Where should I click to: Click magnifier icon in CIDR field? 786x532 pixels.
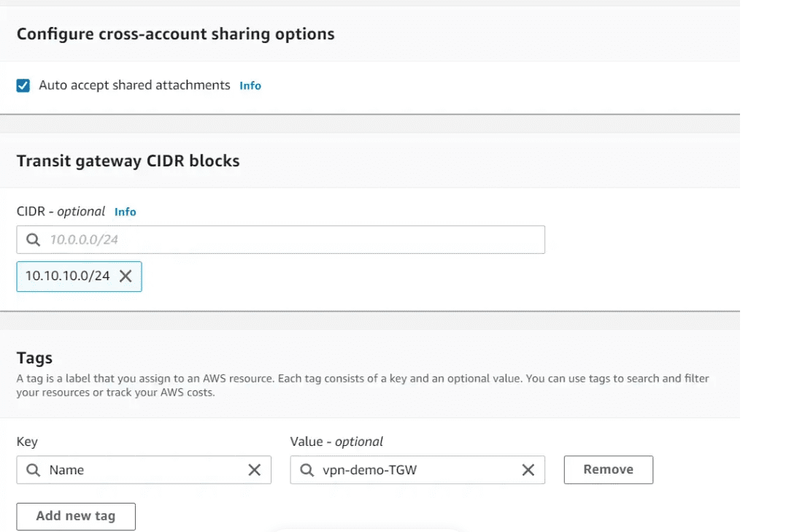34,239
